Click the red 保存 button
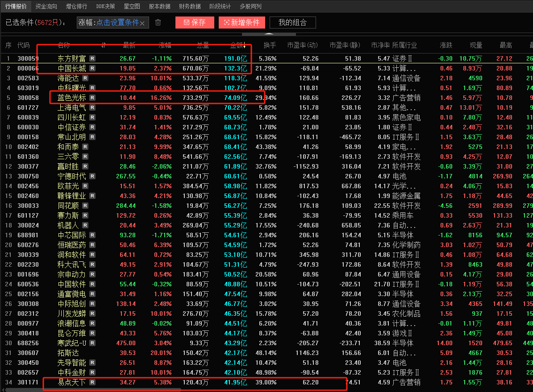The width and height of the screenshot is (533, 392). (x=195, y=22)
